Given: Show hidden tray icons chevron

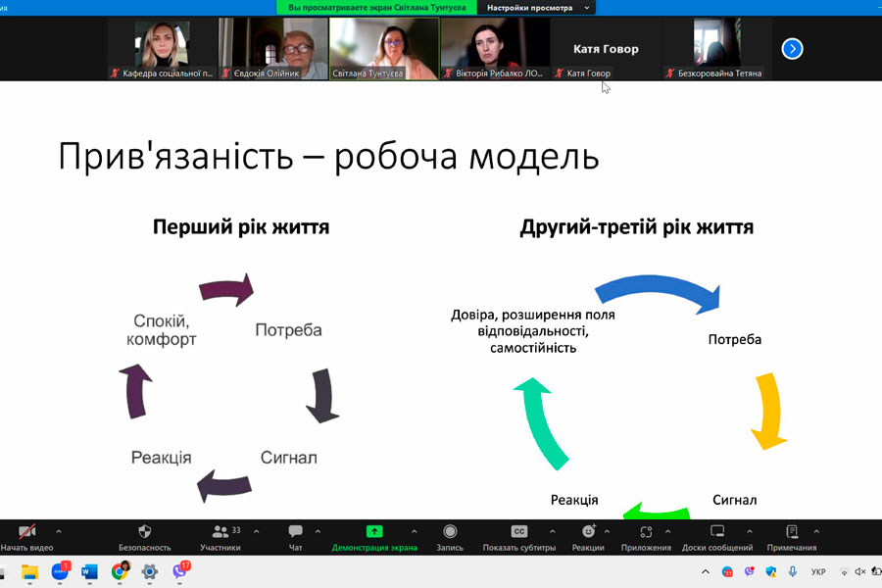Looking at the screenshot, I should [x=706, y=571].
